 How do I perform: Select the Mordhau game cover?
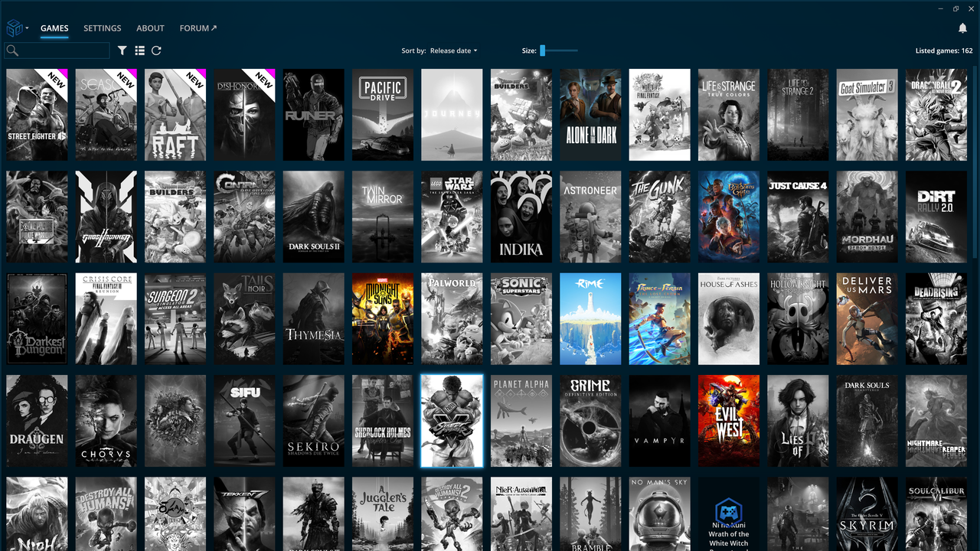(x=867, y=217)
